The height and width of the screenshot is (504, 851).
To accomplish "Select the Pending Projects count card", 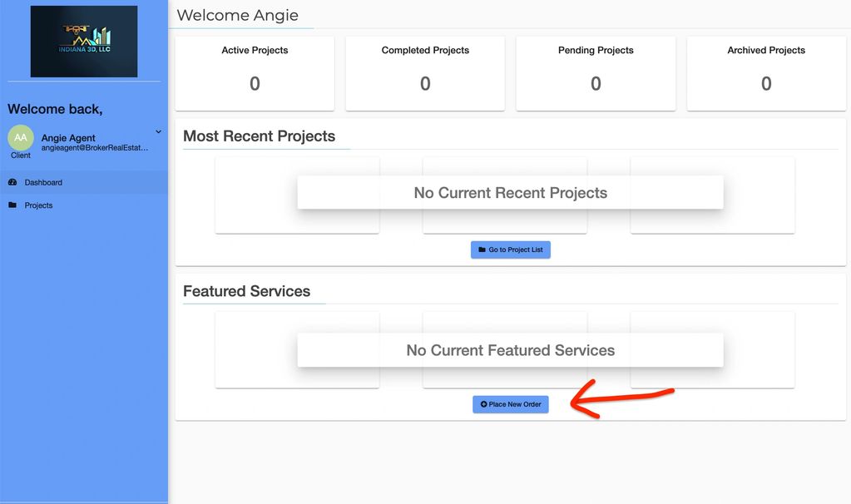I will [x=596, y=73].
